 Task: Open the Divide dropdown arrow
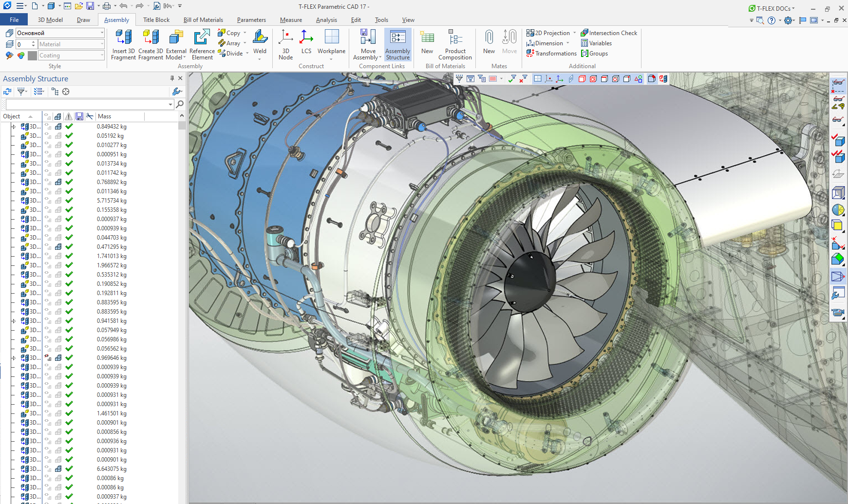tap(247, 54)
